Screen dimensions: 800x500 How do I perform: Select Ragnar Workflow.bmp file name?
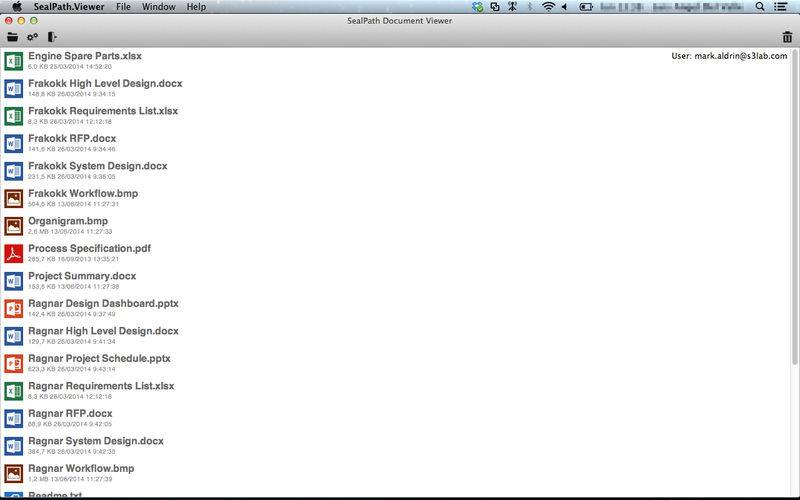[x=81, y=469]
